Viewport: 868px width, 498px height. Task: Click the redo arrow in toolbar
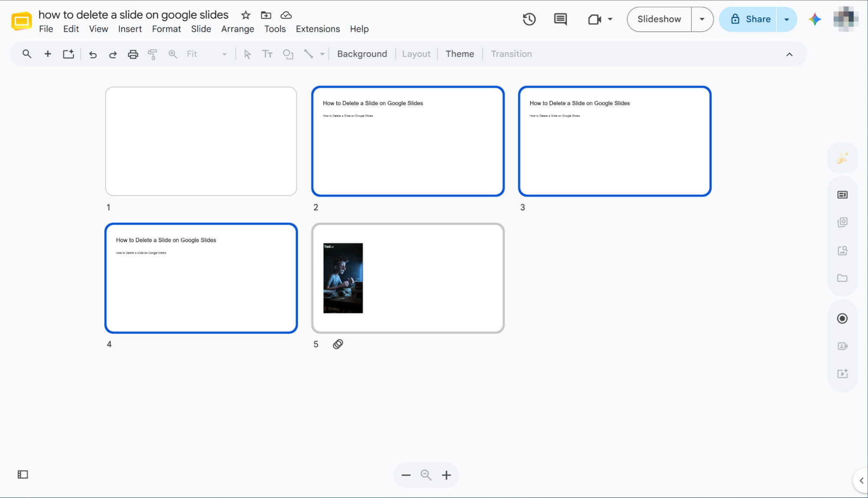[x=113, y=54]
